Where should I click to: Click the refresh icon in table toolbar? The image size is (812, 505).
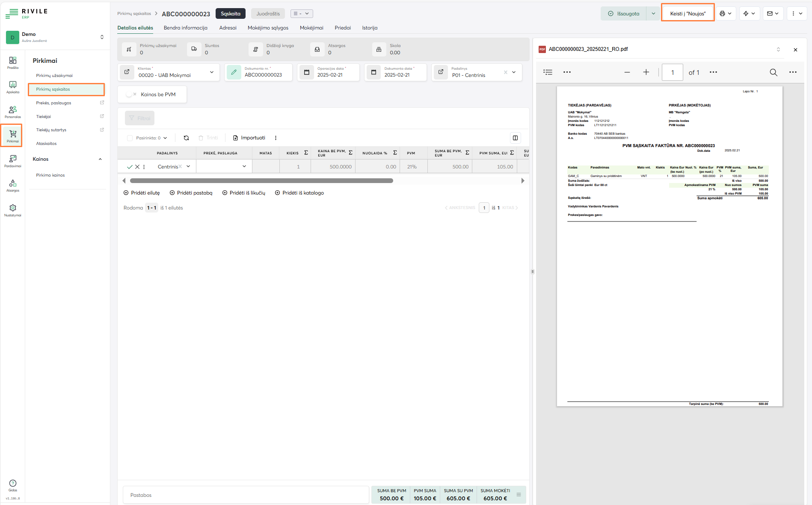[186, 138]
